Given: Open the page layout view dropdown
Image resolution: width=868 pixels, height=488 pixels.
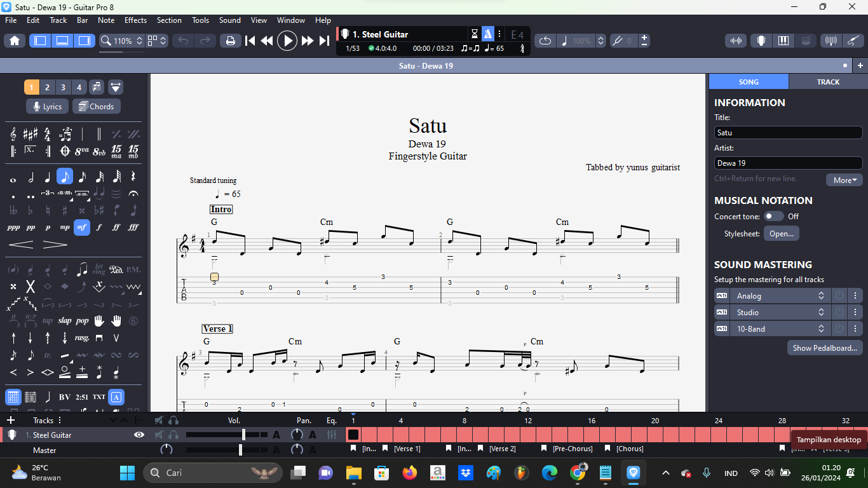Looking at the screenshot, I should pos(157,41).
